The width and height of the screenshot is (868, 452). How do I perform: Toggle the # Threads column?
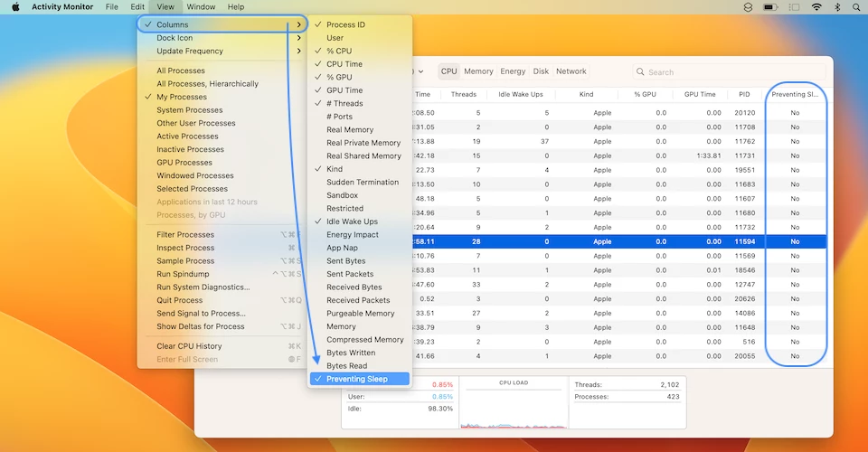click(360, 103)
